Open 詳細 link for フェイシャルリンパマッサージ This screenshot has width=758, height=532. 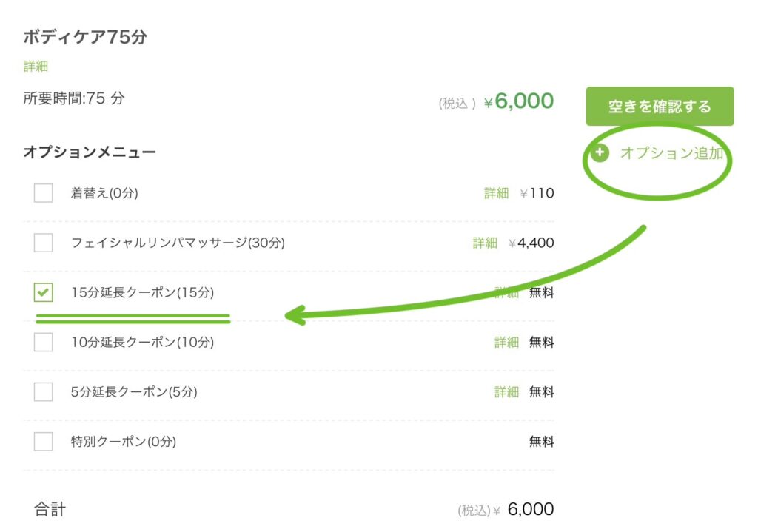pyautogui.click(x=485, y=243)
